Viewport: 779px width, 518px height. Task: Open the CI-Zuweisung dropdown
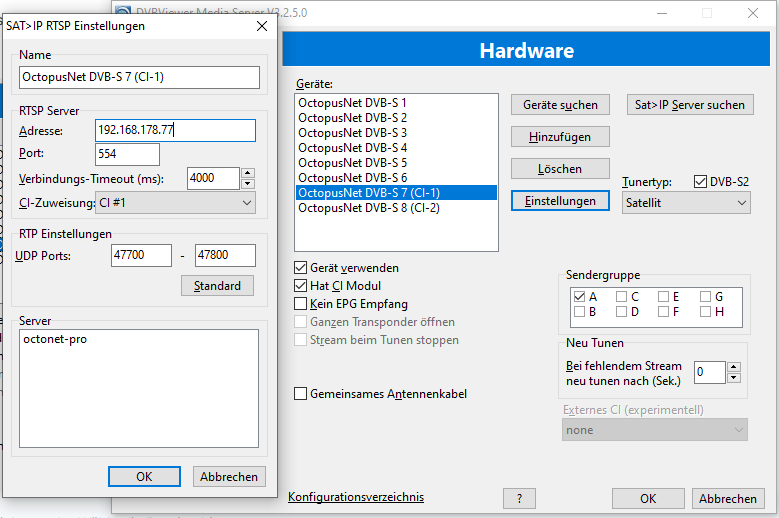[176, 203]
